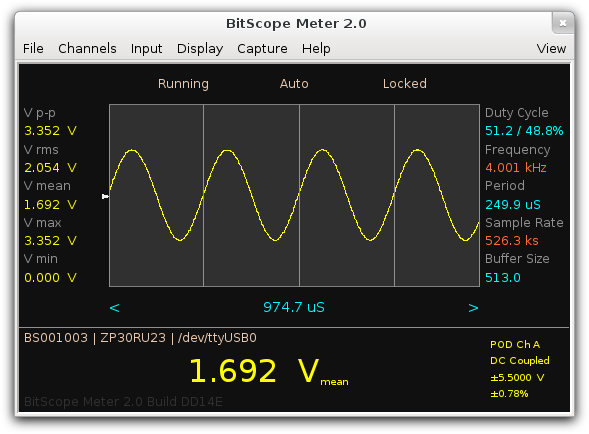589x434 pixels.
Task: Close the BitScope Meter window
Action: [x=563, y=23]
